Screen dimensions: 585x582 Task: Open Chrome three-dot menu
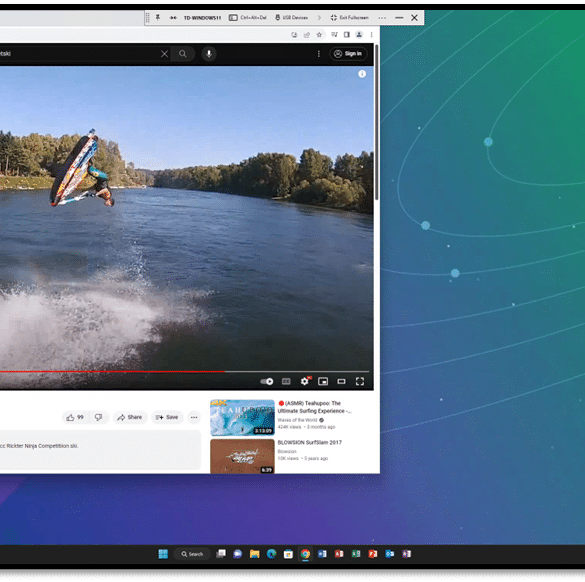[371, 35]
